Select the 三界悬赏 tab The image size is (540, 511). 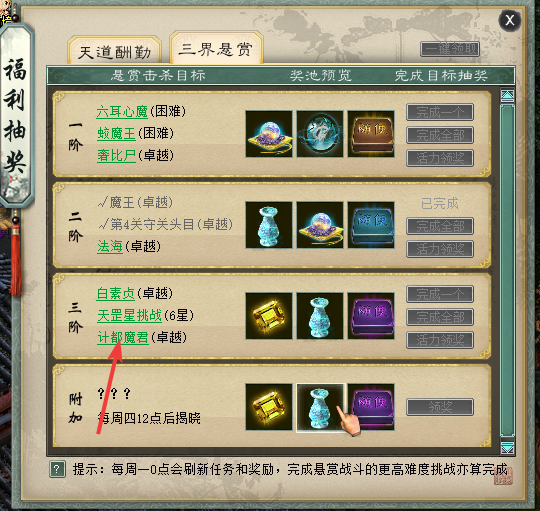tap(216, 49)
